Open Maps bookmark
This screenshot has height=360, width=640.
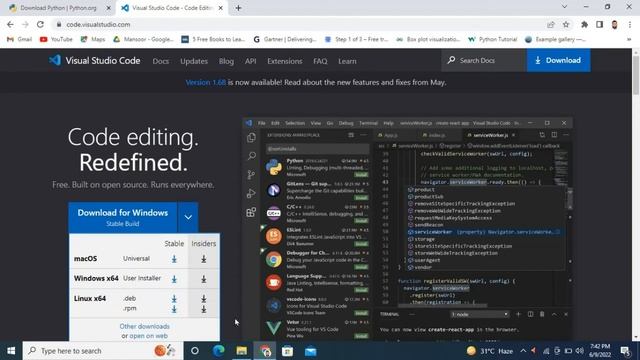(93, 39)
